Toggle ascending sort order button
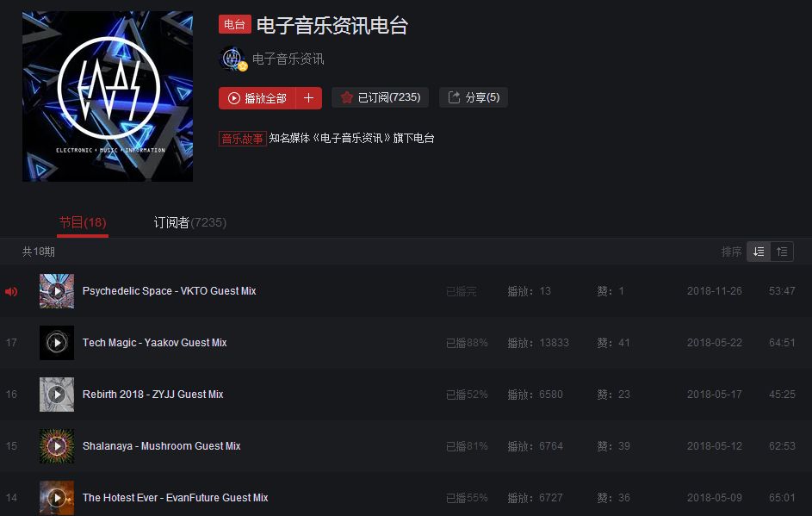 782,252
